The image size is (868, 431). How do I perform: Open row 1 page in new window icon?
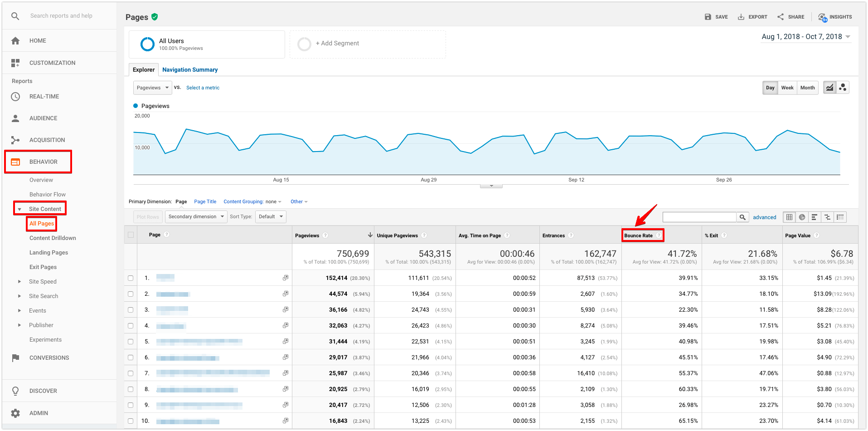(x=286, y=278)
